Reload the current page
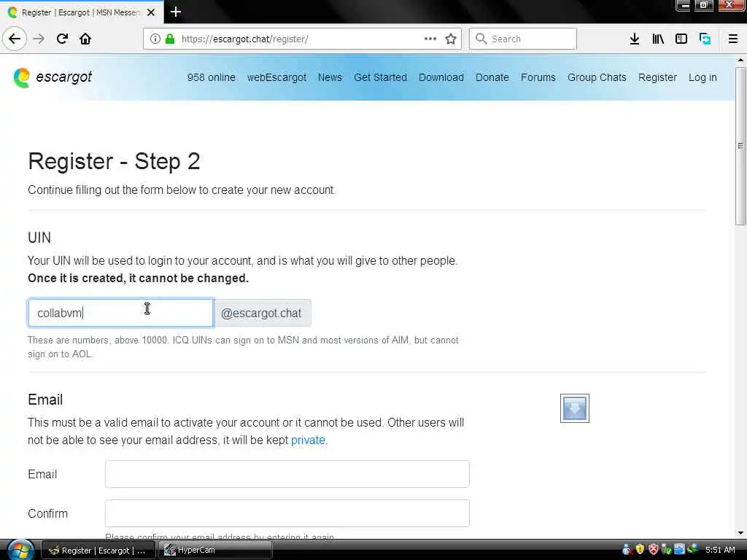The width and height of the screenshot is (747, 560). (x=62, y=39)
